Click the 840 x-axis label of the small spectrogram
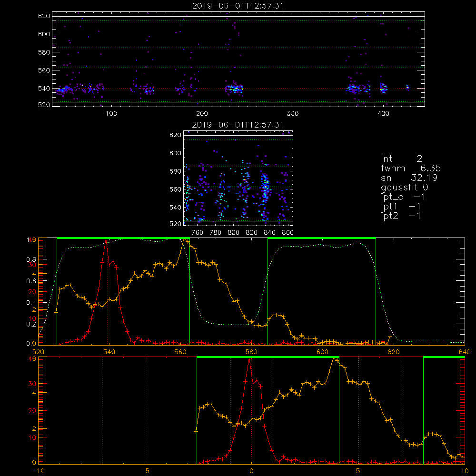This screenshot has width=476, height=476. tap(269, 233)
